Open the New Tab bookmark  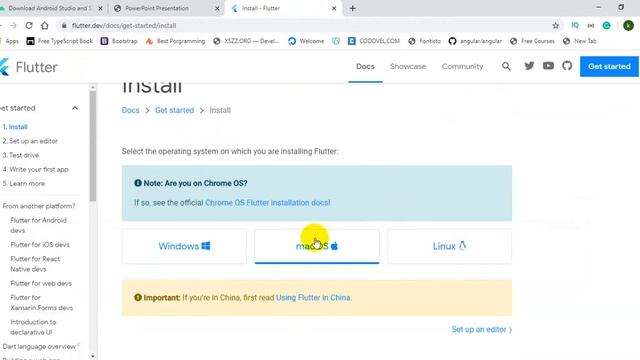[x=580, y=41]
